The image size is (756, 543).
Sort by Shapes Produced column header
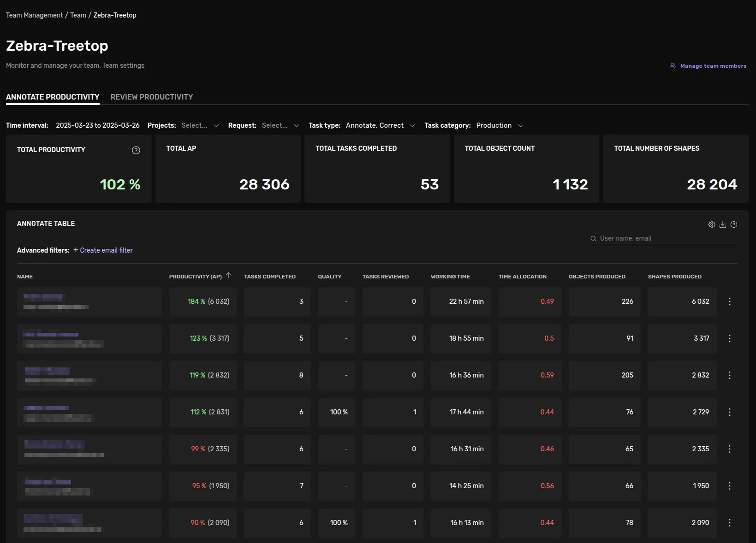coord(674,277)
